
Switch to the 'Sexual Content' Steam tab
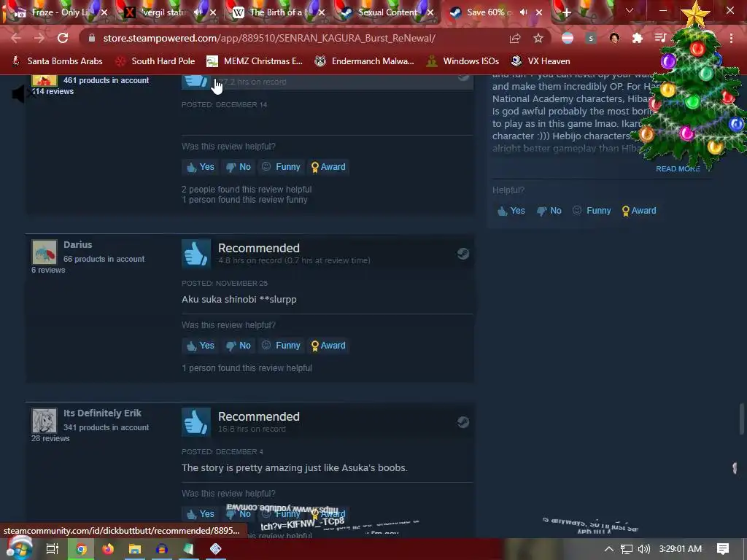click(388, 12)
